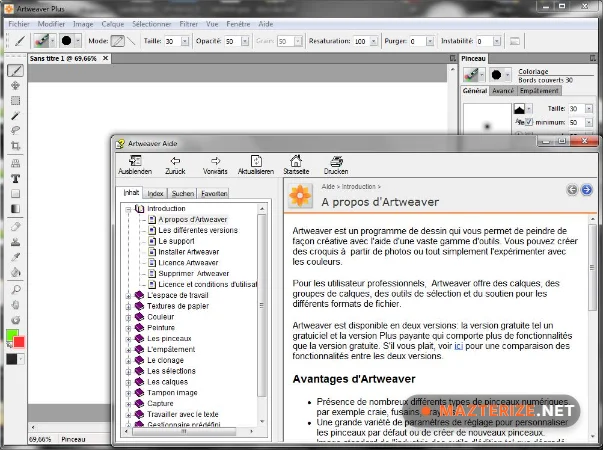Open Resaturation dropdown arrow

[x=373, y=41]
